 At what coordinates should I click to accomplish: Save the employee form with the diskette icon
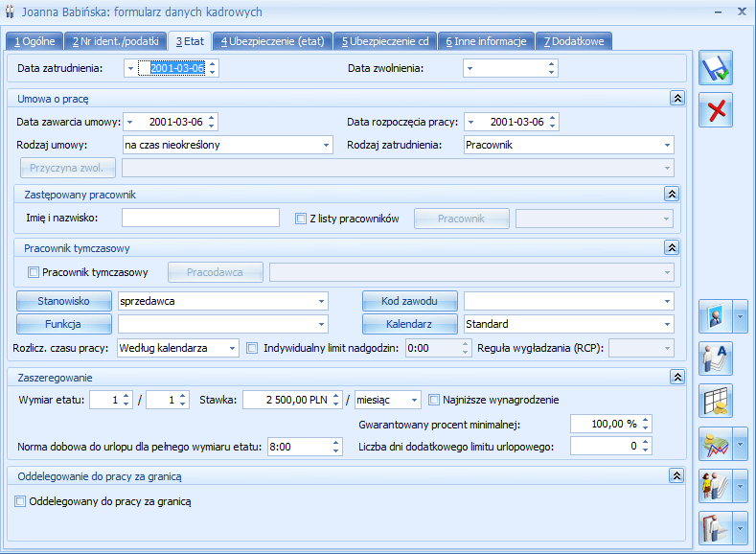[716, 68]
